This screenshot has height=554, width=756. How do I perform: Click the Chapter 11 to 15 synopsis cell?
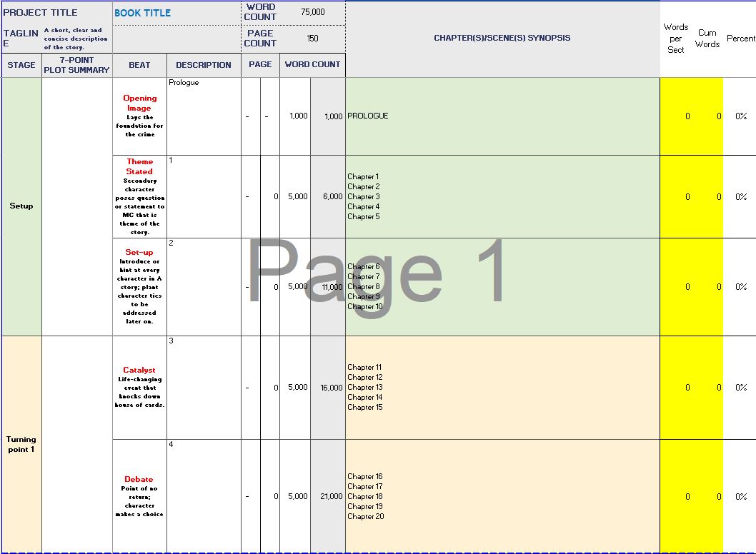click(x=502, y=388)
